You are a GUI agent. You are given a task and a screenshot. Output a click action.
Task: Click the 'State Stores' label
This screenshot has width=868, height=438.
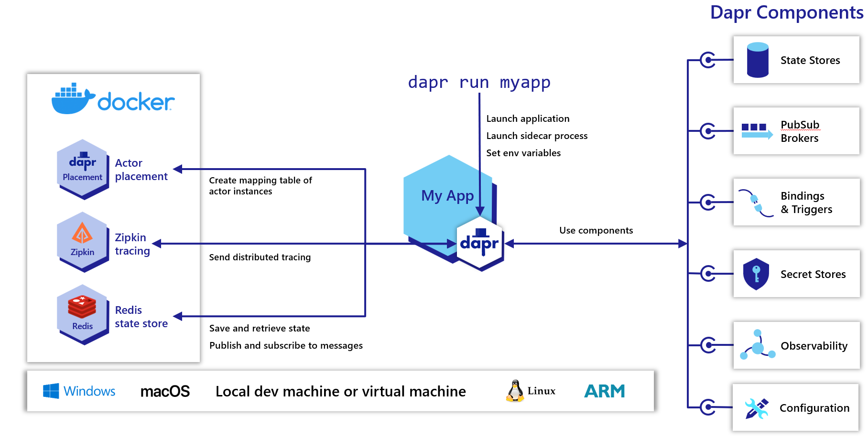click(810, 60)
